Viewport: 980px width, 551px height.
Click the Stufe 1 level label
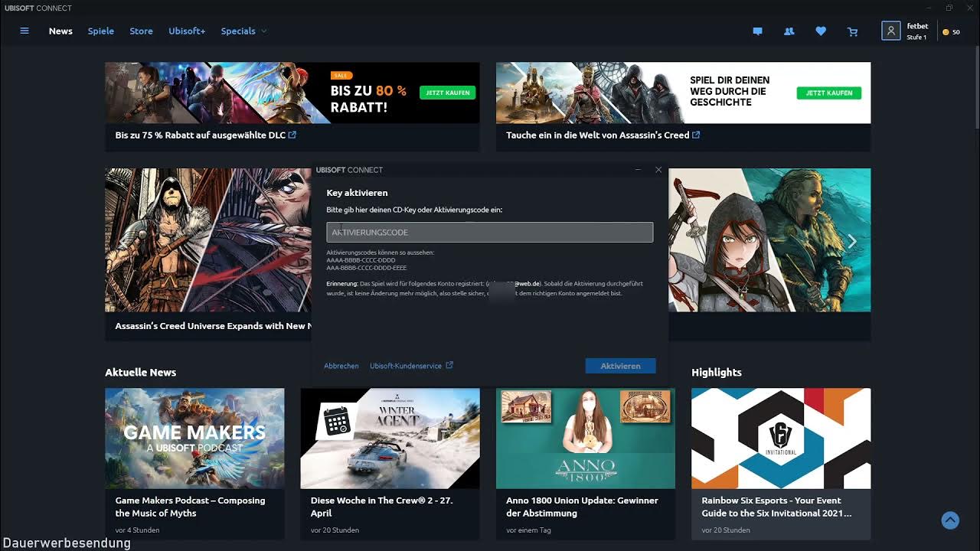(916, 37)
